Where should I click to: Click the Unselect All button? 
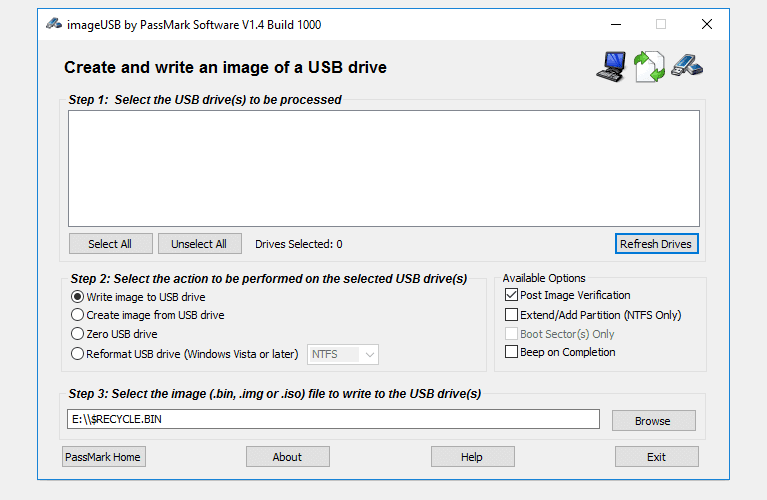coord(200,244)
